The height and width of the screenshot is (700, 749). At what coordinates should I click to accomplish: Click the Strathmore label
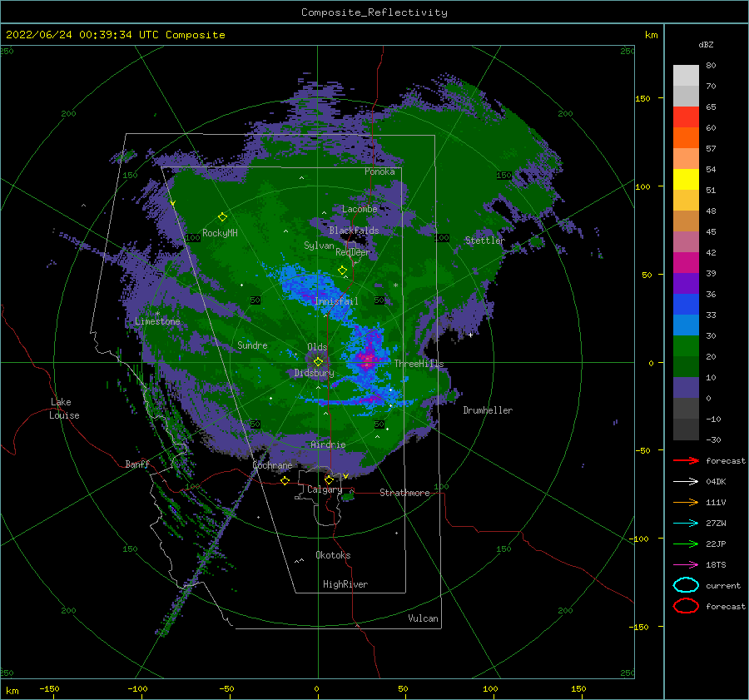point(404,493)
